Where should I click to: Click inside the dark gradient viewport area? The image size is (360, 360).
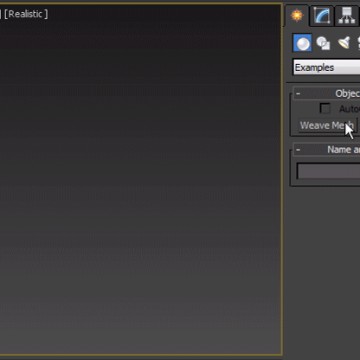(x=140, y=187)
